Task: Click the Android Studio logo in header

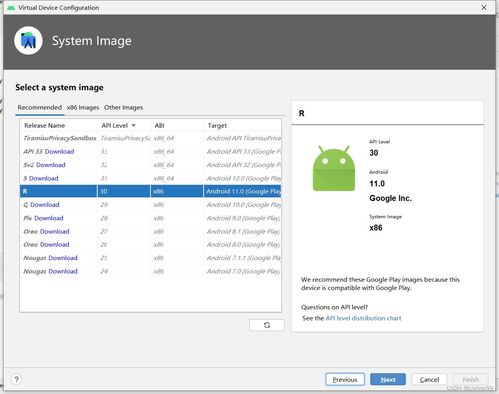Action: pos(28,41)
